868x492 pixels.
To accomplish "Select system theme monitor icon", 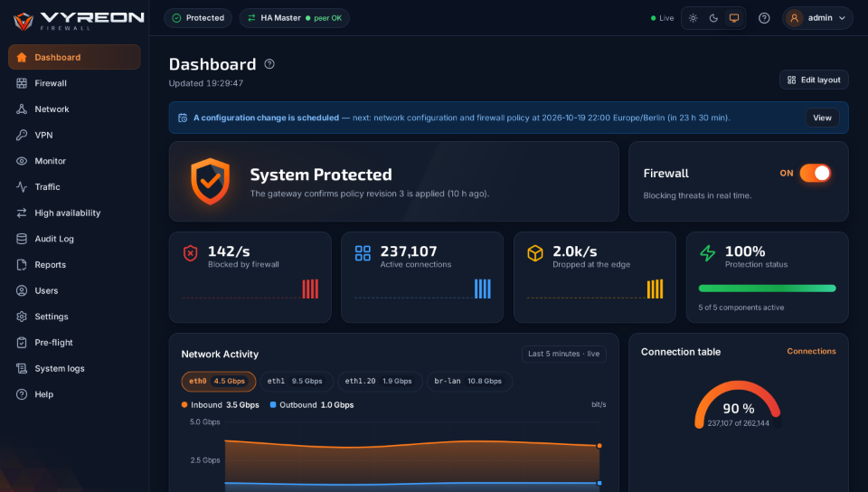I will pos(734,18).
